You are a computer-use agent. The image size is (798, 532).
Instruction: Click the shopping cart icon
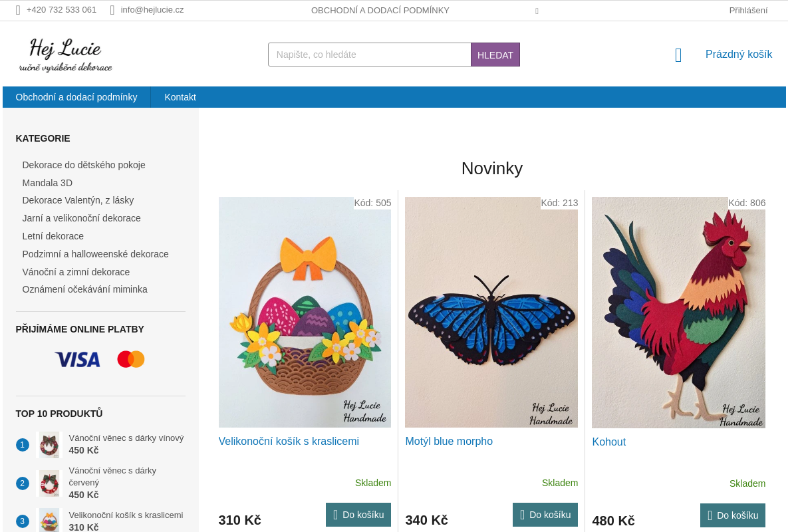click(678, 55)
